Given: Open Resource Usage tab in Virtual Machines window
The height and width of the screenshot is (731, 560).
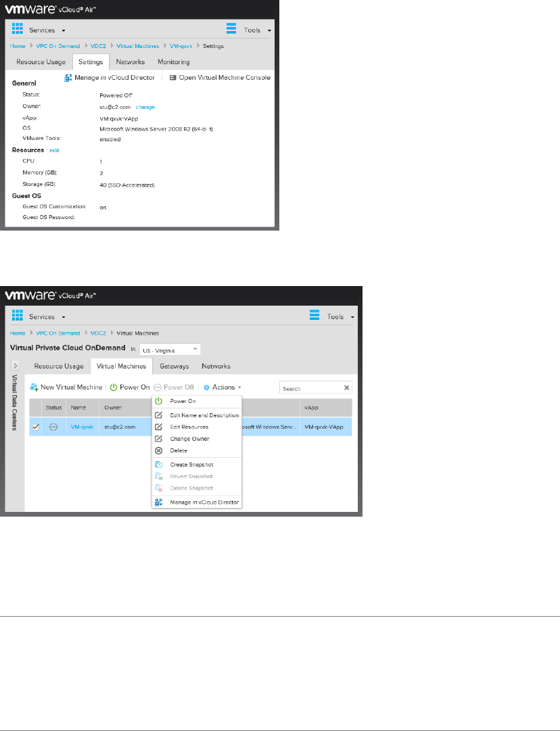Looking at the screenshot, I should tap(59, 367).
